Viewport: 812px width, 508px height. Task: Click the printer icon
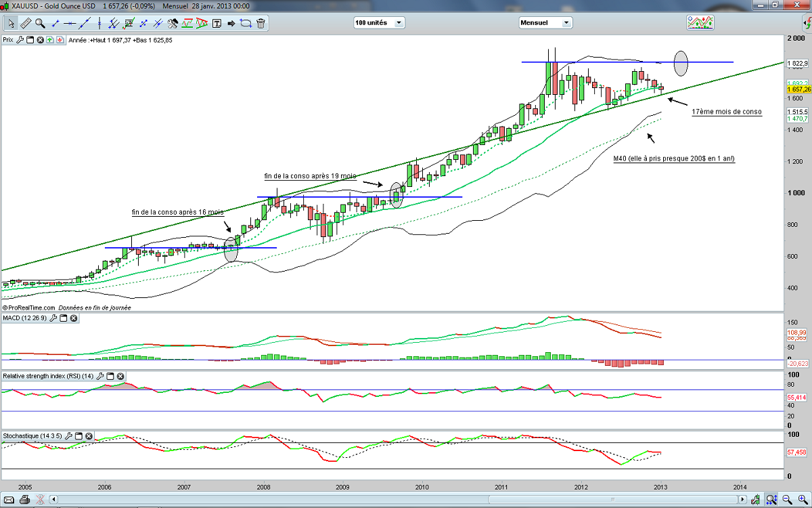pyautogui.click(x=24, y=501)
